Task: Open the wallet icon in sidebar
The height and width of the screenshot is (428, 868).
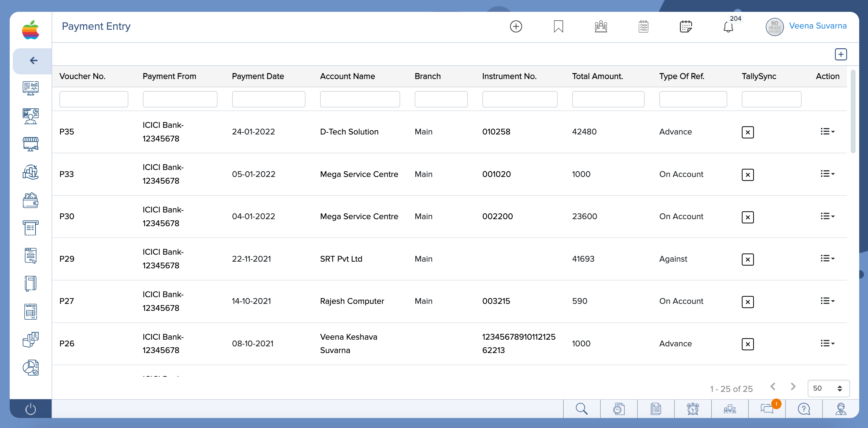Action: click(31, 200)
